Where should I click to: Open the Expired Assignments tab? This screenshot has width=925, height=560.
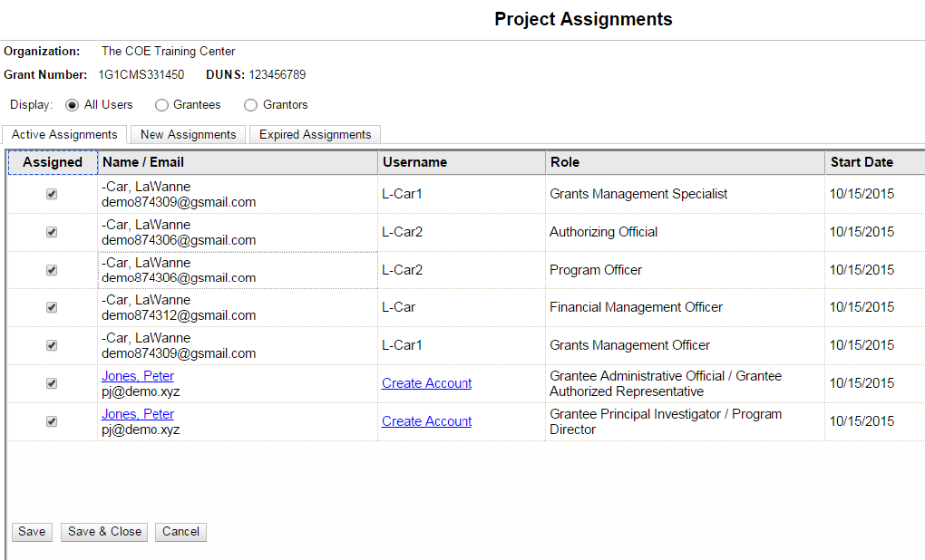click(315, 135)
